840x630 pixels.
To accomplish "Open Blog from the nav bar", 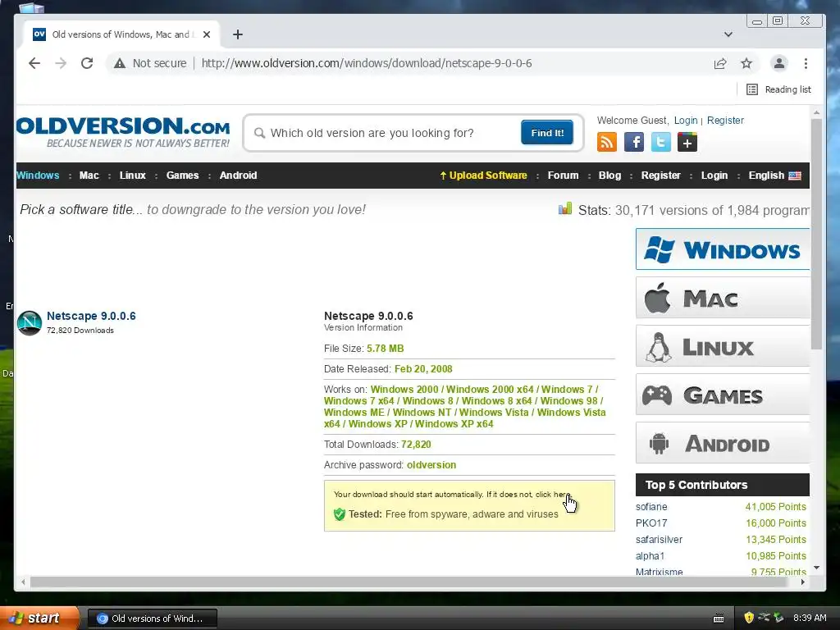I will pos(609,176).
